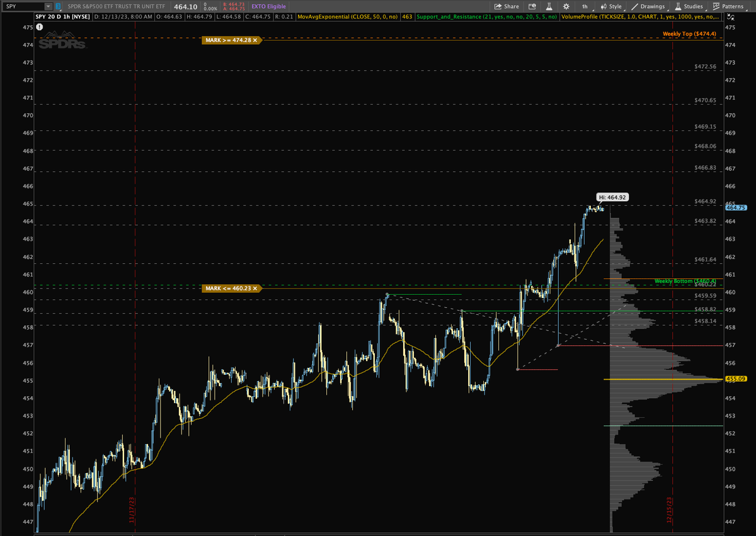Open the Studies menu
The image size is (756, 536).
pyautogui.click(x=689, y=6)
